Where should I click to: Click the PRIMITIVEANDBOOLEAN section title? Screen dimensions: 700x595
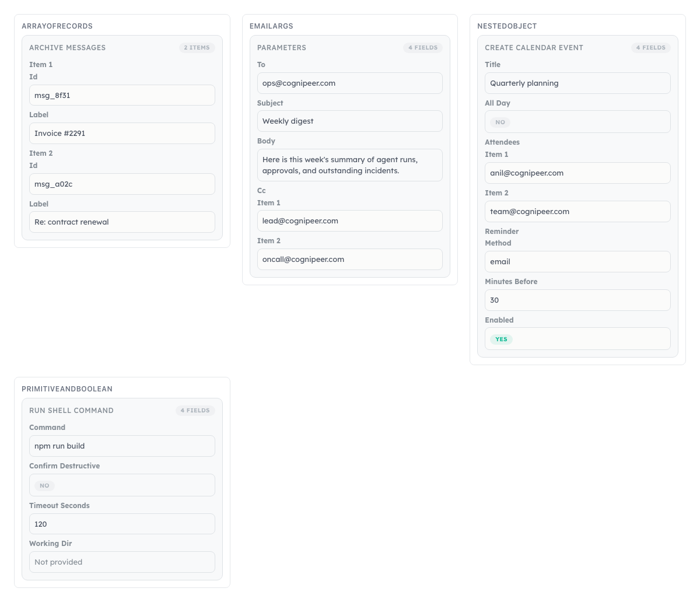[67, 389]
